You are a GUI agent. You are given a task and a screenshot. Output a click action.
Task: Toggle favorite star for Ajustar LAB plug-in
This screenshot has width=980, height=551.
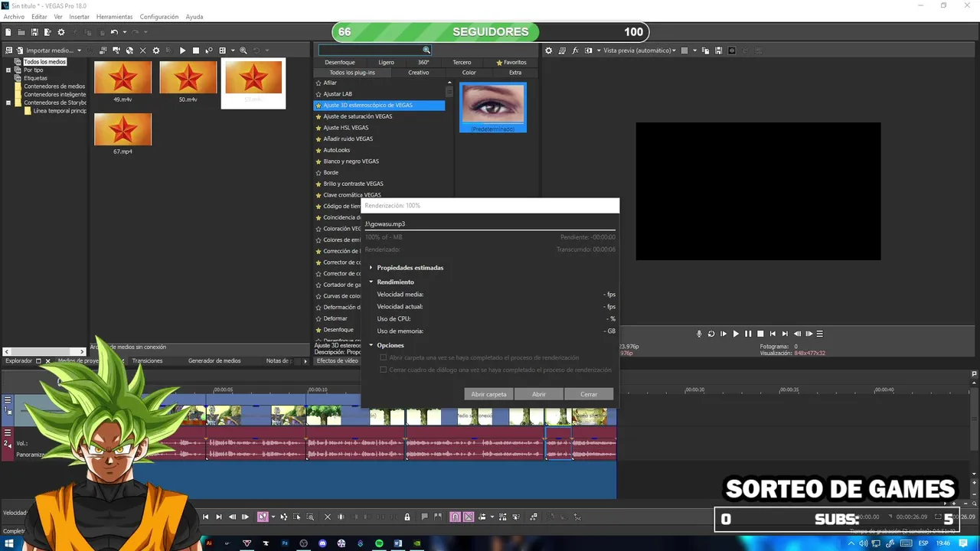click(318, 94)
